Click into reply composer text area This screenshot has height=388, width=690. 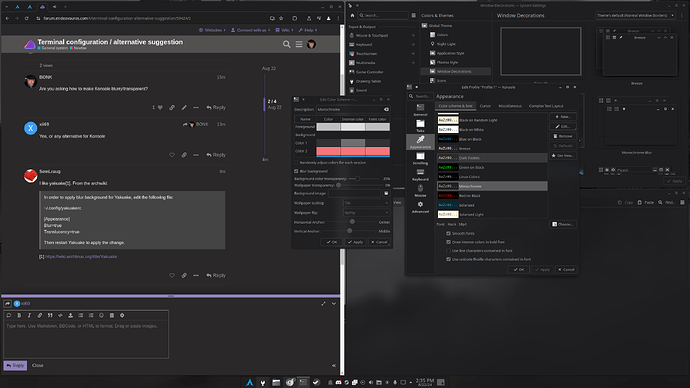[86, 339]
